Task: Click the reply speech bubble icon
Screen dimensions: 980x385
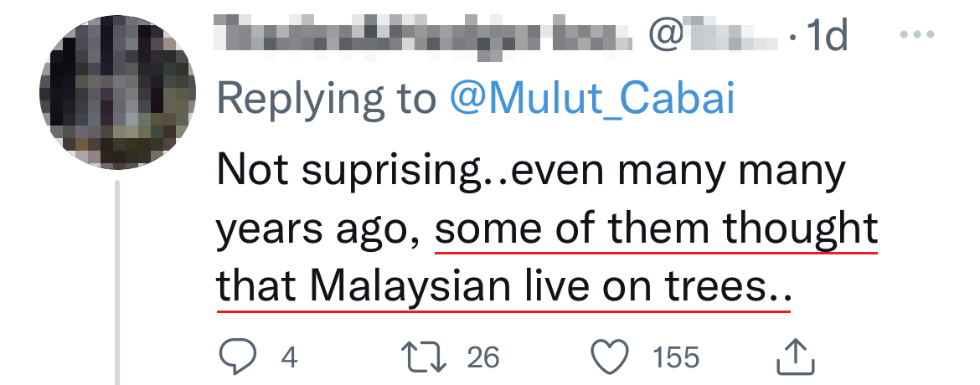Action: click(x=237, y=357)
